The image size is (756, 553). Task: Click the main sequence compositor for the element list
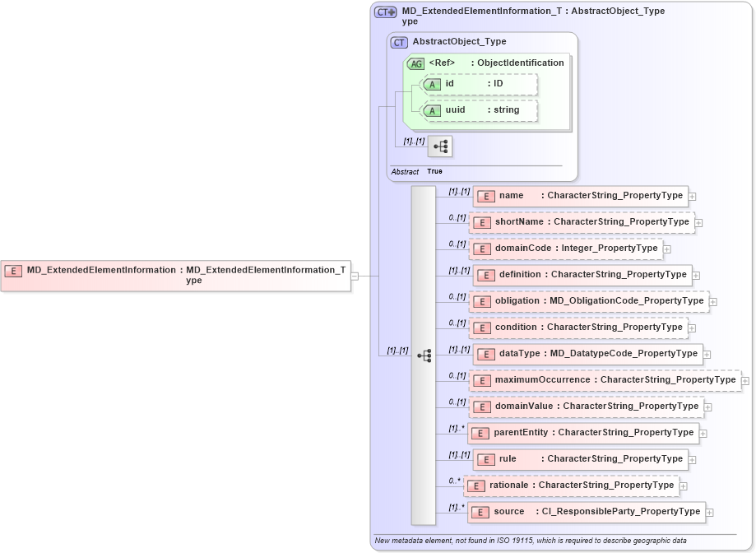point(424,355)
